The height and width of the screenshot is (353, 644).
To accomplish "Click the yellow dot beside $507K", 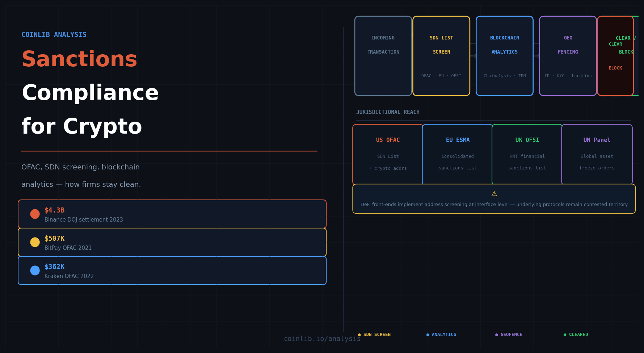I will pos(35,242).
